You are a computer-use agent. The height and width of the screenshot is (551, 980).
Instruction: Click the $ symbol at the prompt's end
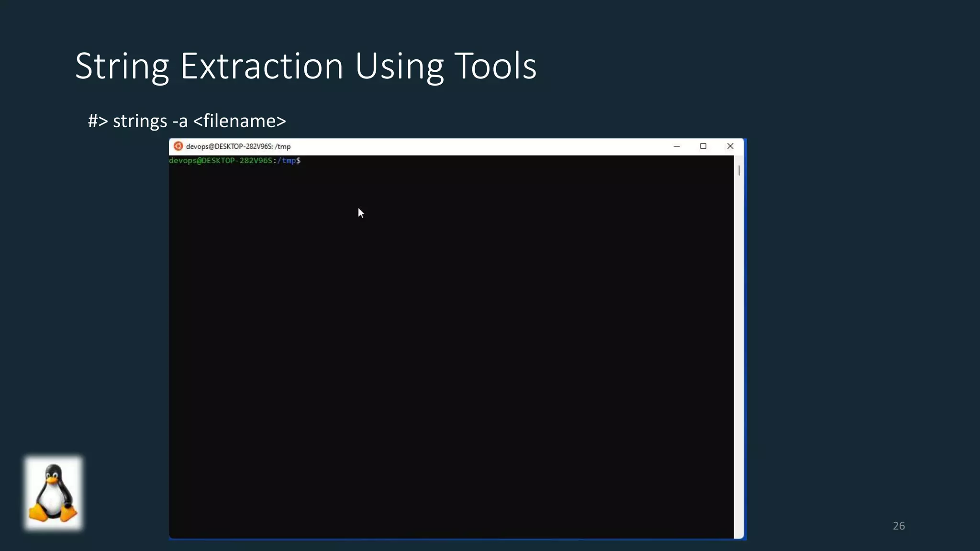tap(299, 161)
